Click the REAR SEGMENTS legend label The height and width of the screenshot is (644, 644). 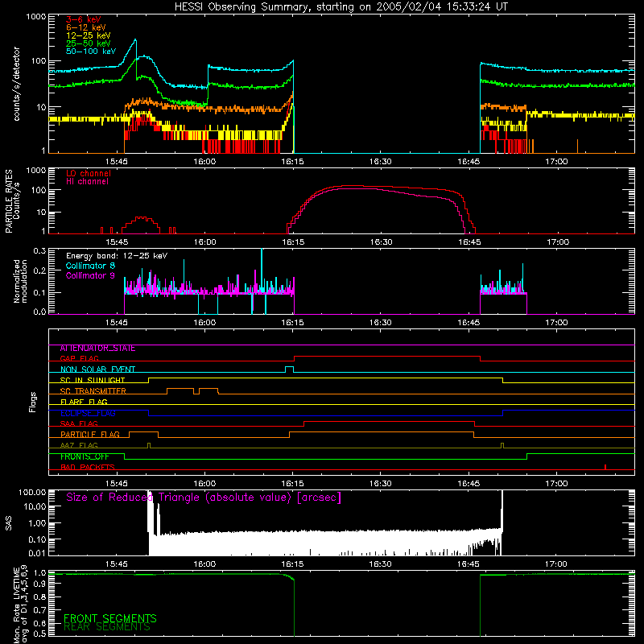[x=107, y=627]
